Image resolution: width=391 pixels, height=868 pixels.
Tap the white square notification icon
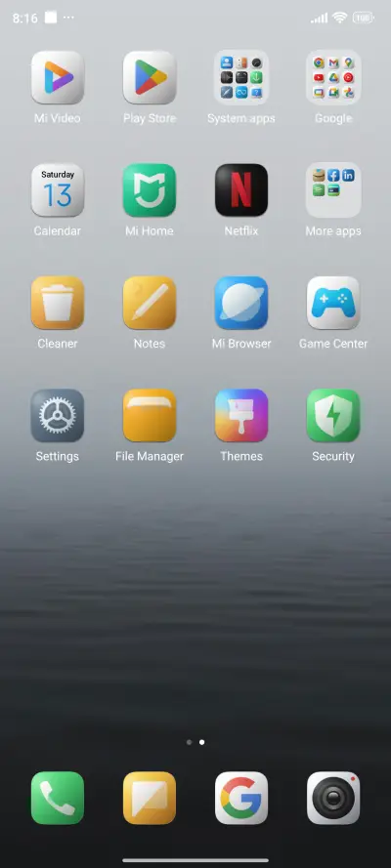point(51,18)
